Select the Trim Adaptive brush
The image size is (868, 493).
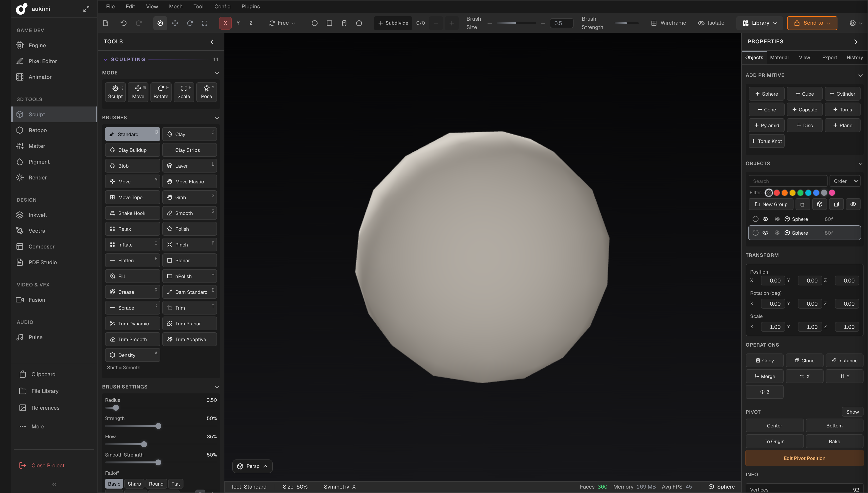tap(189, 339)
